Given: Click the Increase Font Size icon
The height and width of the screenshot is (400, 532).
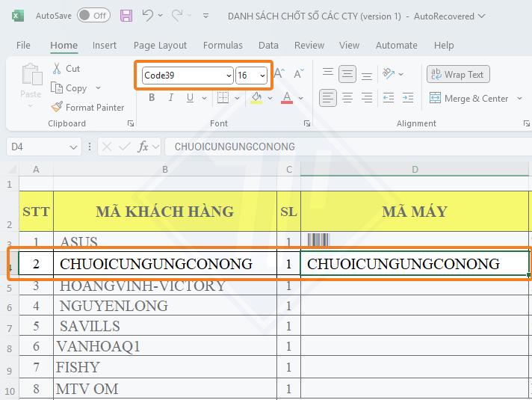Looking at the screenshot, I should click(279, 74).
